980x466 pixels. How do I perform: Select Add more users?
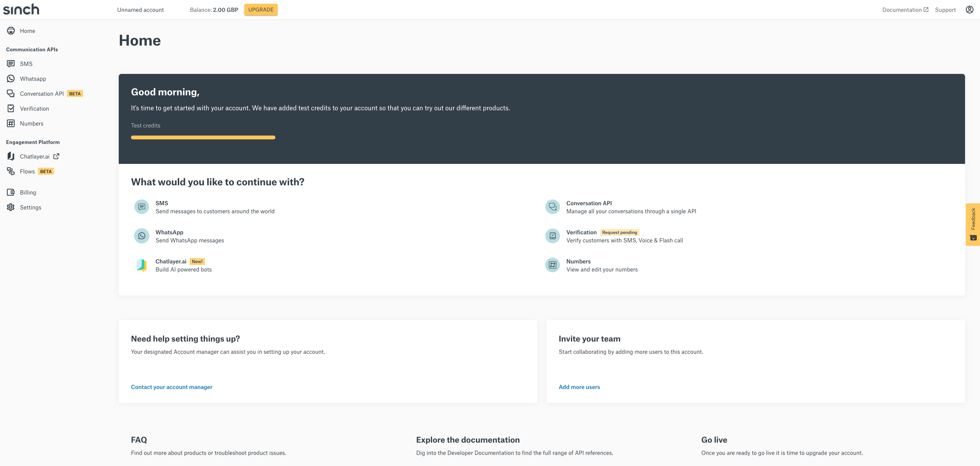point(579,387)
